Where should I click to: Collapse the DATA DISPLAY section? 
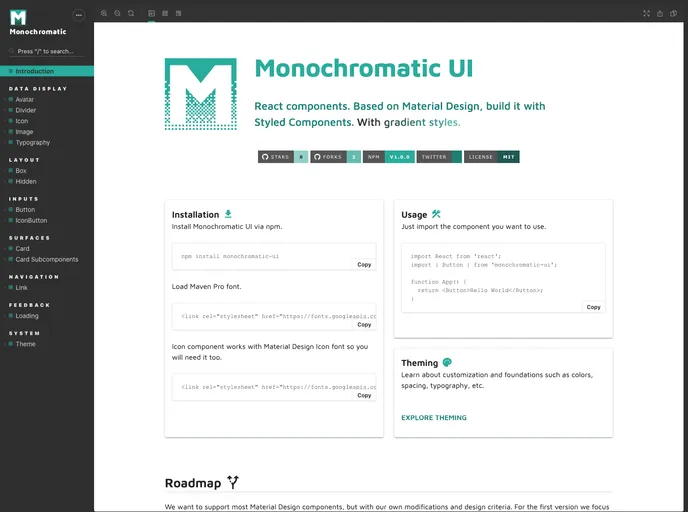[38, 89]
